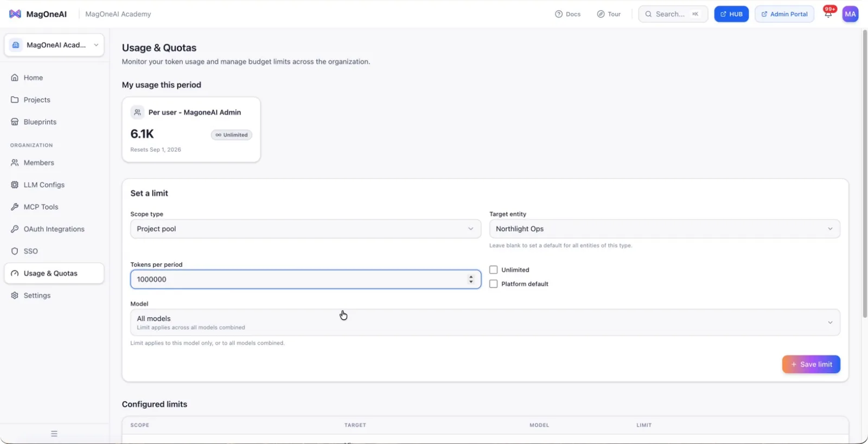Click the Members people icon
Image resolution: width=868 pixels, height=444 pixels.
(x=15, y=163)
